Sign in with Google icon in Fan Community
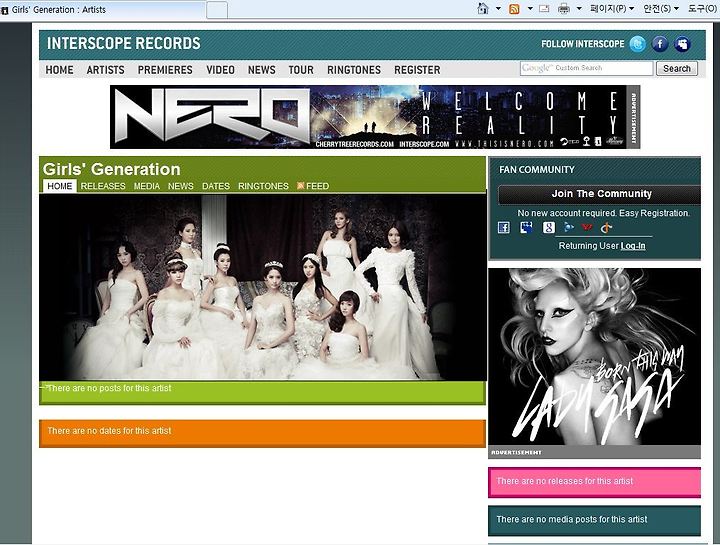Image resolution: width=720 pixels, height=545 pixels. coord(549,228)
